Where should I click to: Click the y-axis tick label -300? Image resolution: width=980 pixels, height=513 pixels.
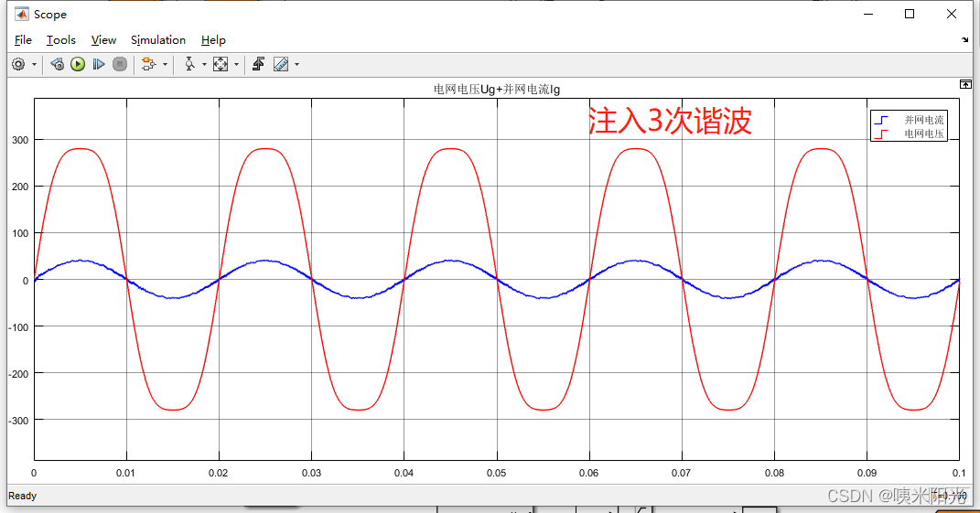[18, 421]
